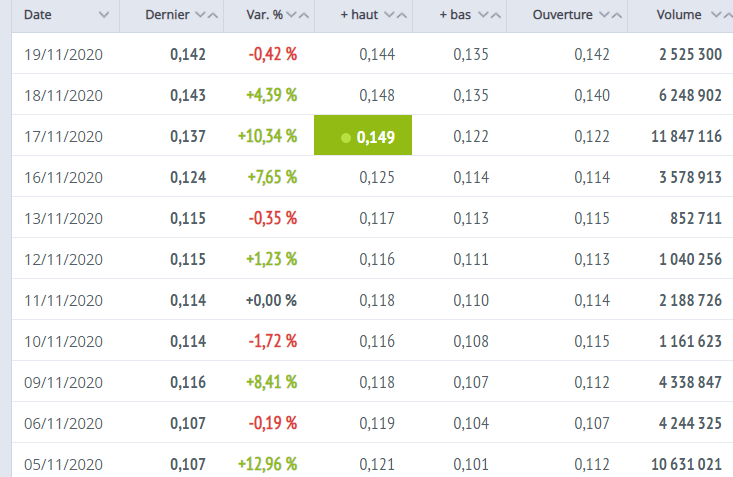Click variation -0,35 % value
733x477 pixels.
[273, 218]
